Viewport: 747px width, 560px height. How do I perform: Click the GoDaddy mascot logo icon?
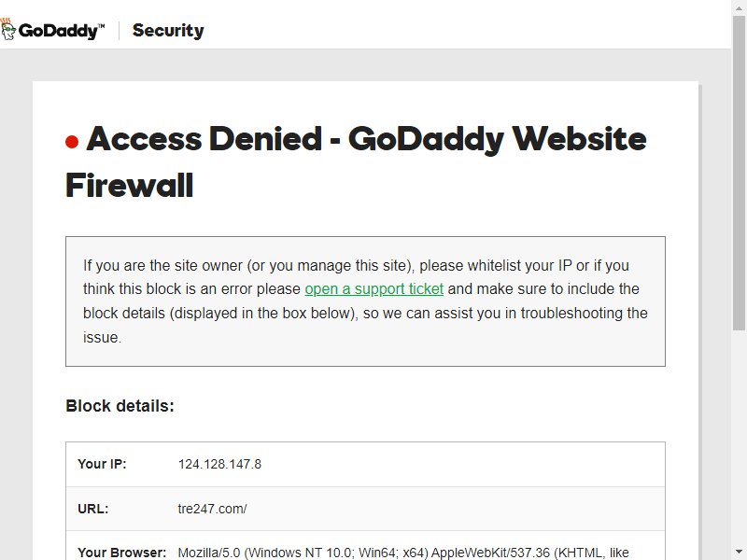pos(7,29)
